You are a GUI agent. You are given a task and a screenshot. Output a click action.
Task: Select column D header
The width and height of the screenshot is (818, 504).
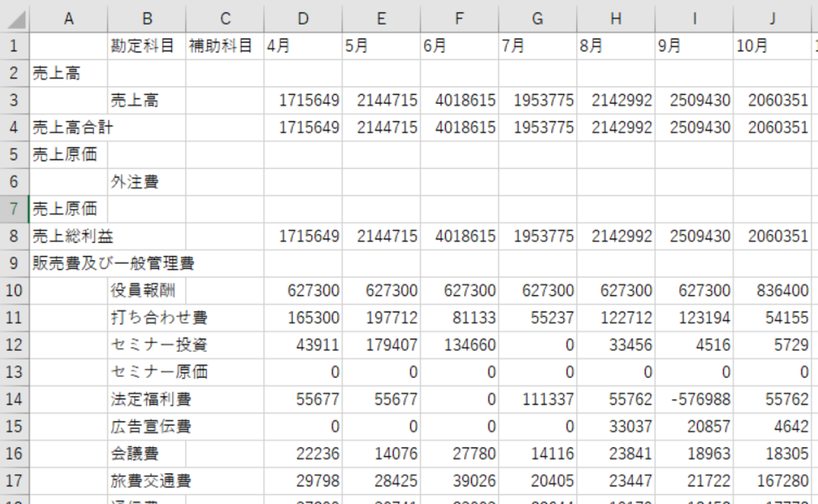pyautogui.click(x=303, y=19)
